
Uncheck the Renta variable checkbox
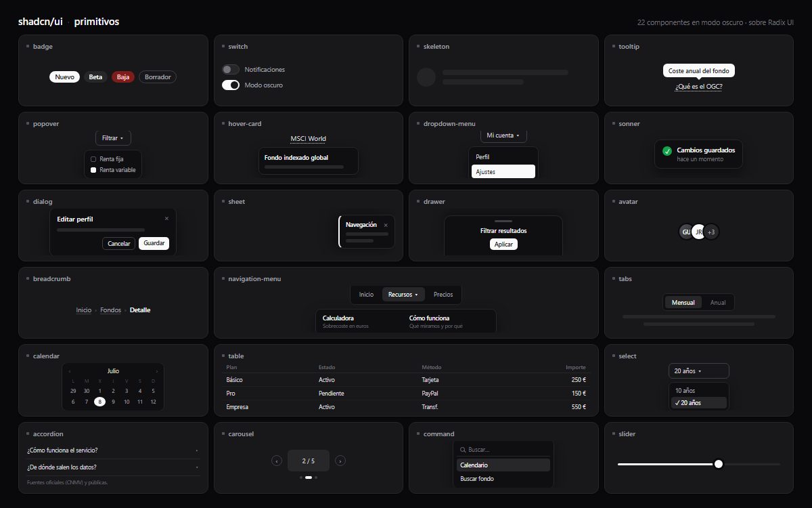[93, 170]
